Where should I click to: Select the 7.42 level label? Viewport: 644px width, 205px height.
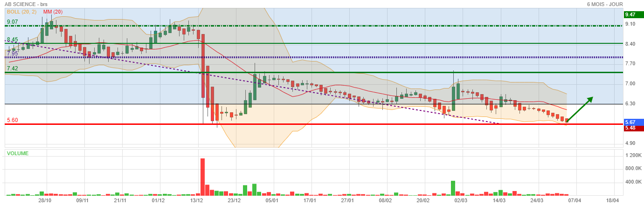click(x=12, y=68)
